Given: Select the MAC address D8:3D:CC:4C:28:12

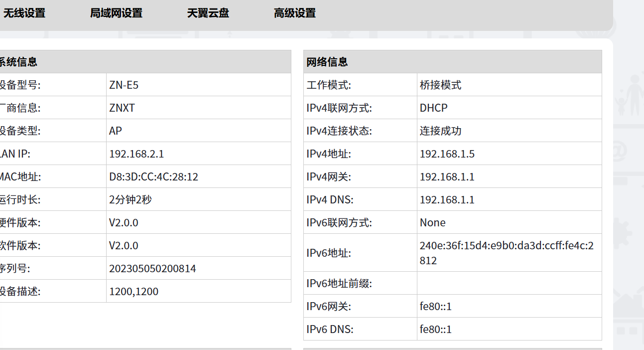Looking at the screenshot, I should (153, 177).
